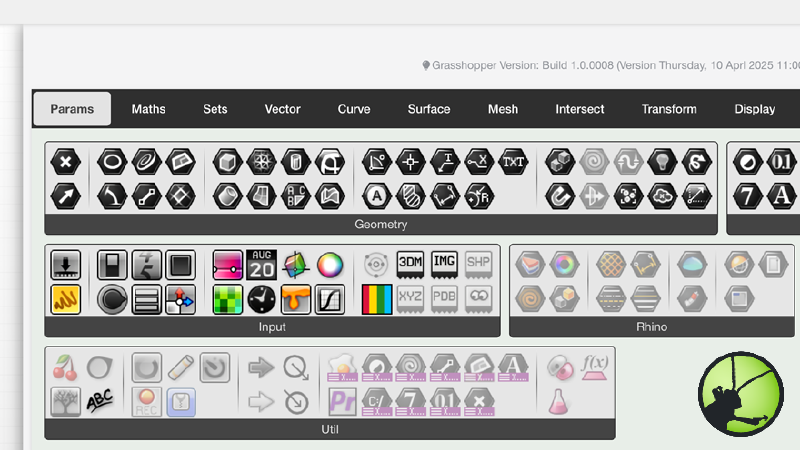Click the Group stacked-boxes icon
The width and height of the screenshot is (800, 450).
560,162
